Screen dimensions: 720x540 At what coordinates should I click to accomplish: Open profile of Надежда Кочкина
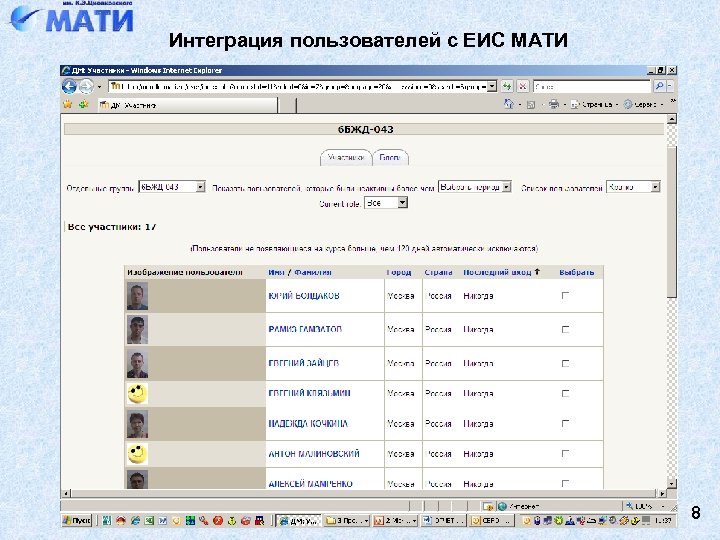pos(308,423)
